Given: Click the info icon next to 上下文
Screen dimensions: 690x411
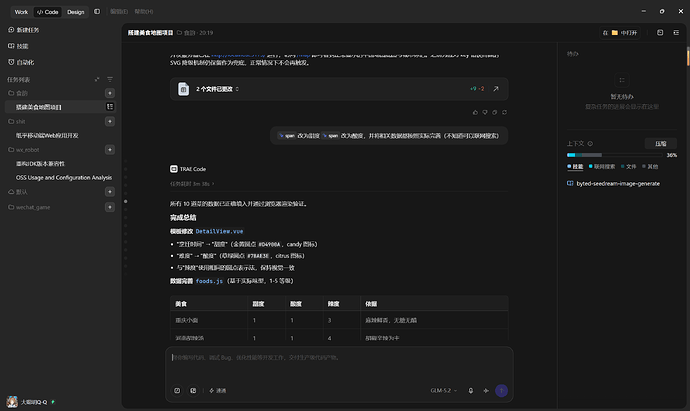Looking at the screenshot, I should click(590, 143).
